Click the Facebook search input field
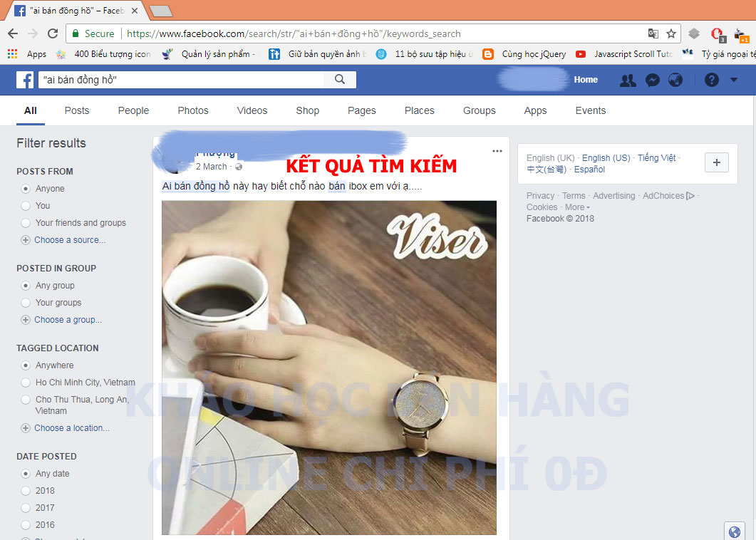 (x=182, y=80)
